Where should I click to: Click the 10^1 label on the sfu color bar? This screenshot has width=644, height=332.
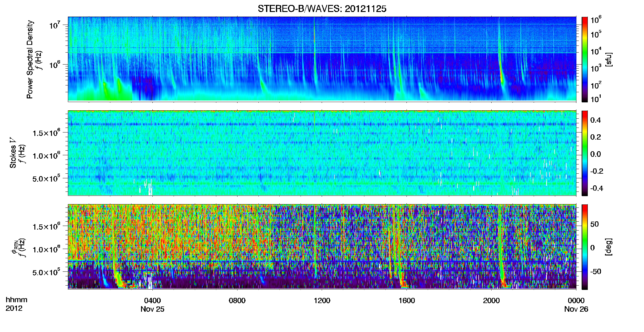[596, 99]
